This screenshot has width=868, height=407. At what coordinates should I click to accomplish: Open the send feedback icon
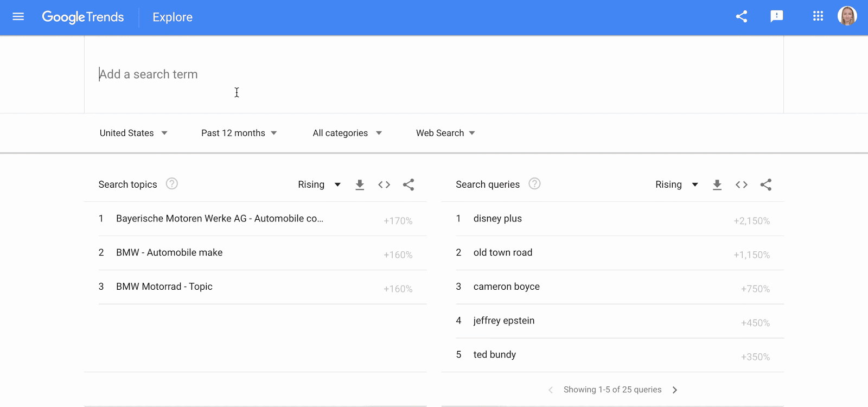[776, 17]
